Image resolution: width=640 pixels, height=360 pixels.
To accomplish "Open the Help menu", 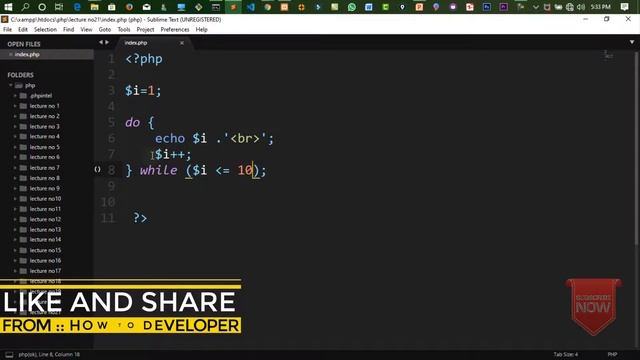I will pos(202,29).
